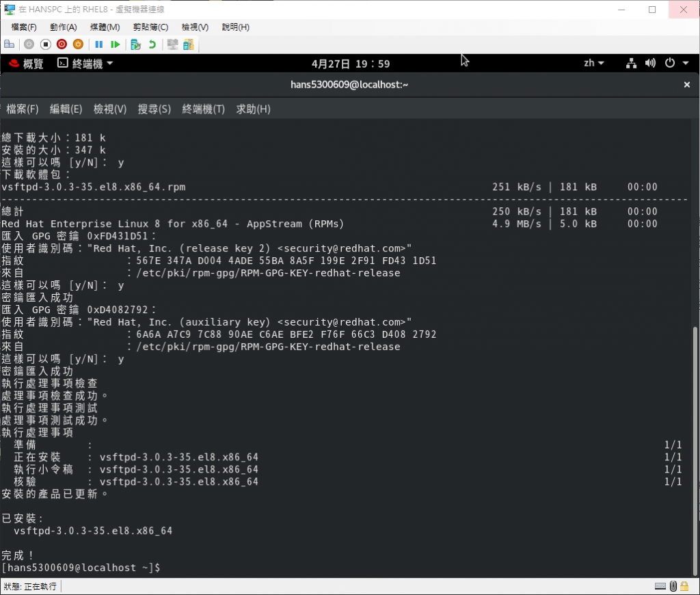Open GNOME 概覽 activities overview
700x595 pixels.
(33, 64)
